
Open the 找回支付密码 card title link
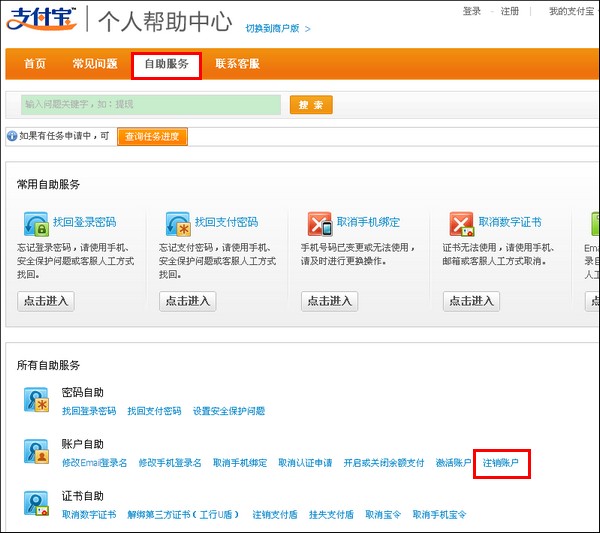coord(227,222)
